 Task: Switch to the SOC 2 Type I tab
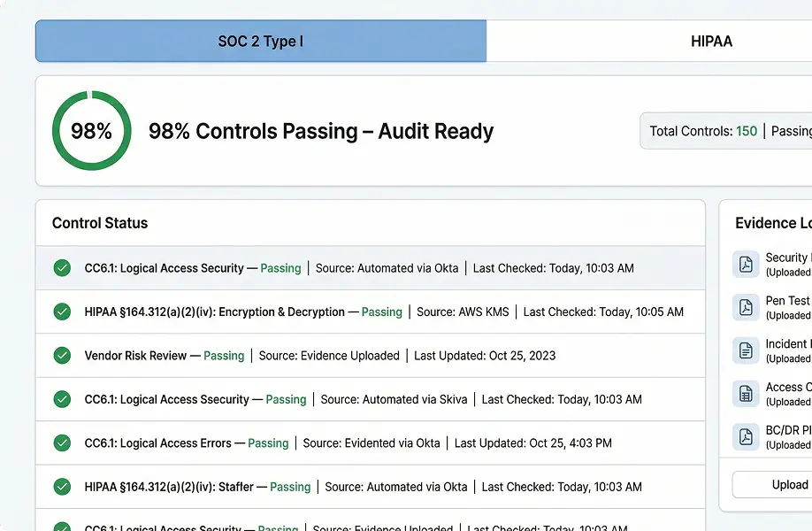coord(260,42)
